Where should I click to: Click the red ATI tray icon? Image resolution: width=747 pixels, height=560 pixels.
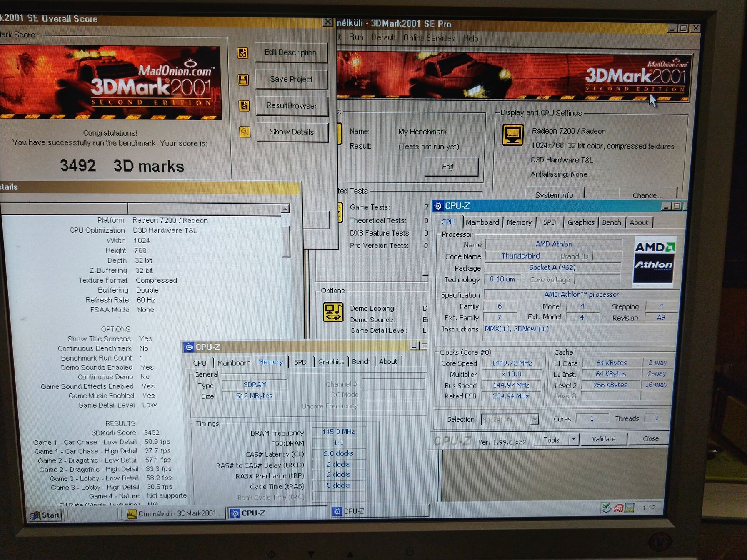pos(618,508)
